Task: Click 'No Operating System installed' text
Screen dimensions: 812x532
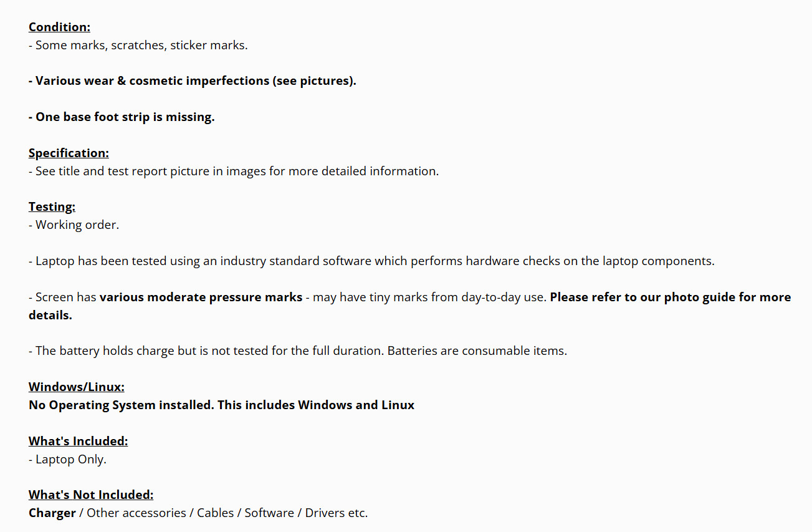Action: point(122,405)
